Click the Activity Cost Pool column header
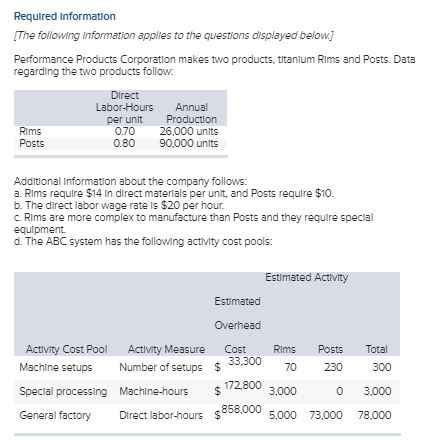The width and height of the screenshot is (441, 440). [x=67, y=349]
